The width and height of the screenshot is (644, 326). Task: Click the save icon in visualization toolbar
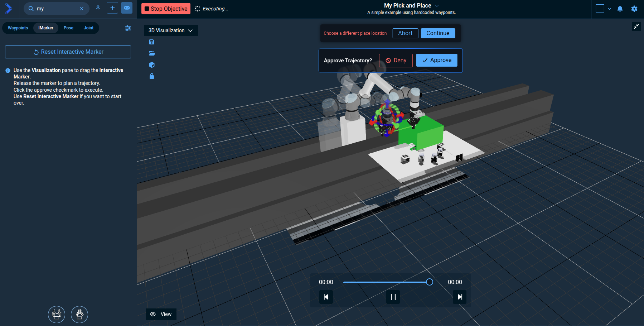(152, 42)
